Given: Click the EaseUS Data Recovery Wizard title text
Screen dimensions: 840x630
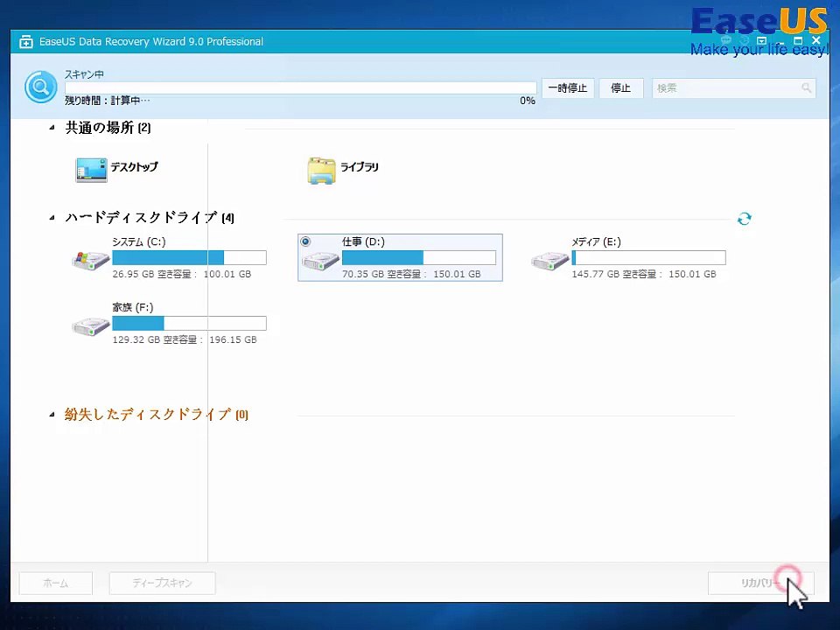Looking at the screenshot, I should [151, 42].
